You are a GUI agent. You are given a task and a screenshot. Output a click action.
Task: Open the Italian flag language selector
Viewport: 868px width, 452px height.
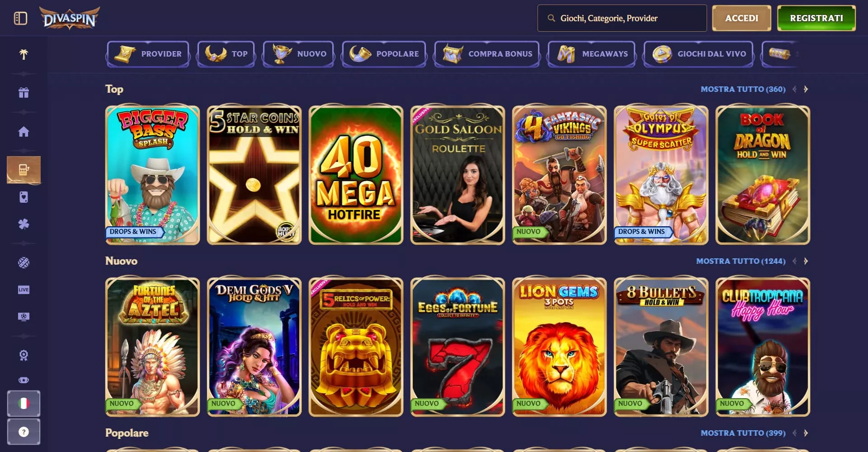(24, 403)
